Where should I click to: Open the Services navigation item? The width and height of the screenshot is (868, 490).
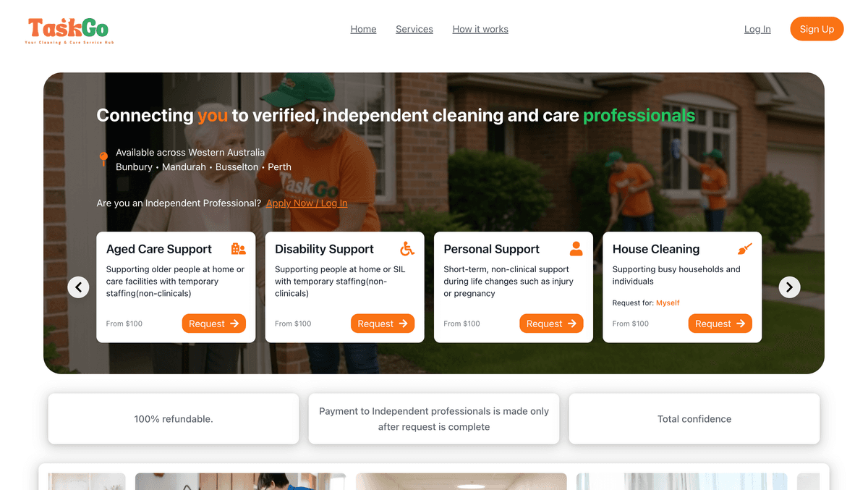414,30
